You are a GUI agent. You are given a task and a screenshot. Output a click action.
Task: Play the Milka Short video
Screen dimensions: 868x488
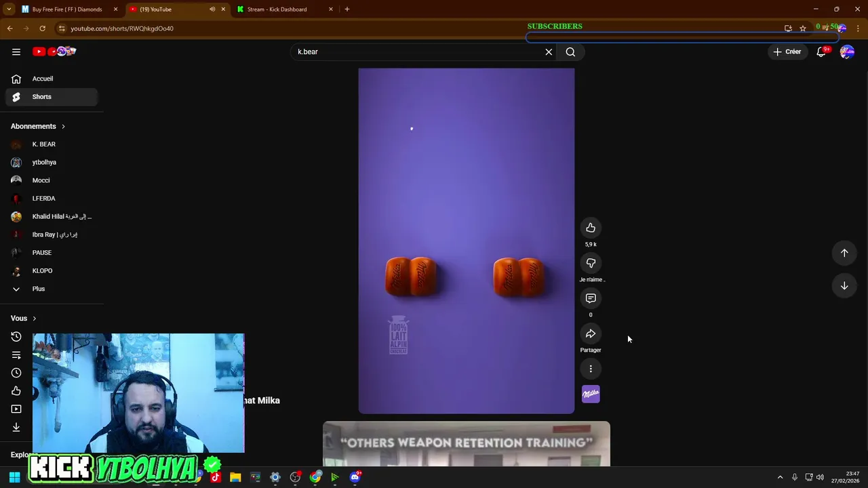tap(467, 241)
